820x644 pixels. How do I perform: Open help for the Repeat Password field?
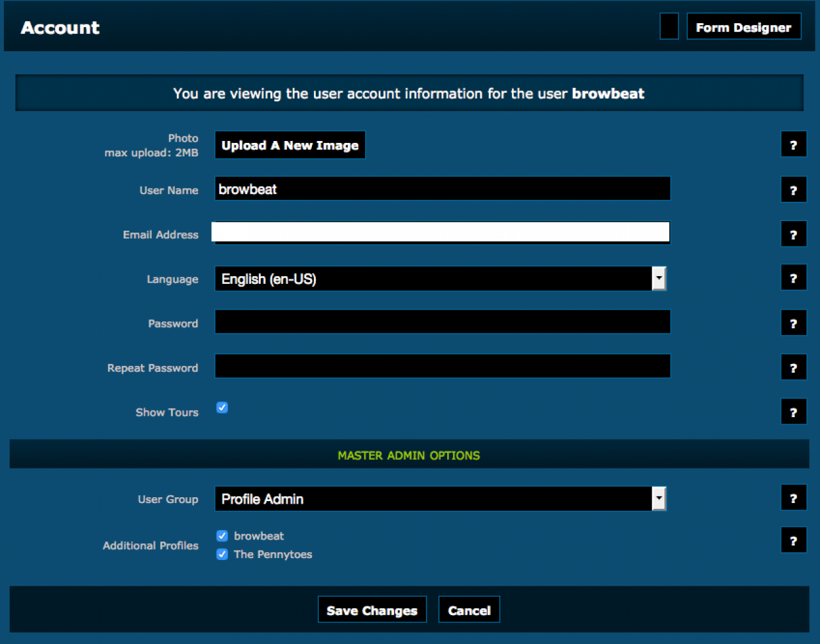point(793,368)
